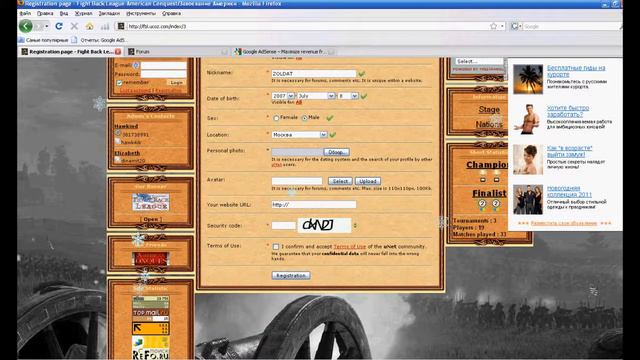Go back with the green Back arrow
This screenshot has width=640, height=360.
coord(25,26)
